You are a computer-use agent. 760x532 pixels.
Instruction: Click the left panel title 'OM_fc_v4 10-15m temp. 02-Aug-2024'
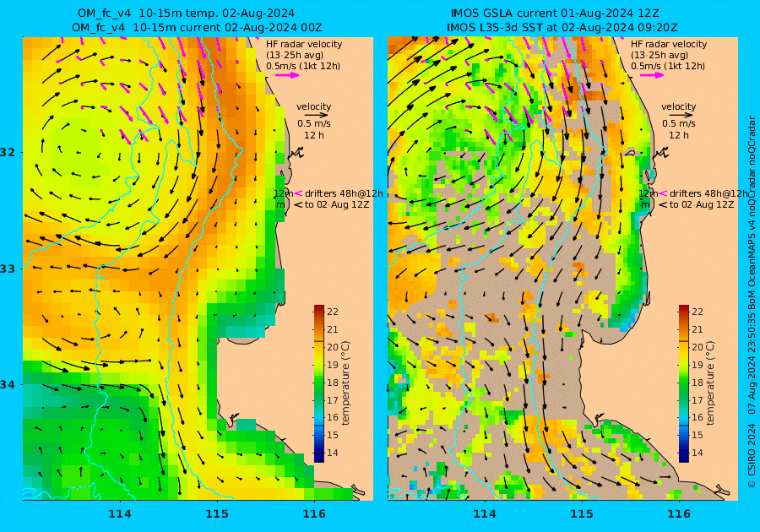pyautogui.click(x=186, y=14)
